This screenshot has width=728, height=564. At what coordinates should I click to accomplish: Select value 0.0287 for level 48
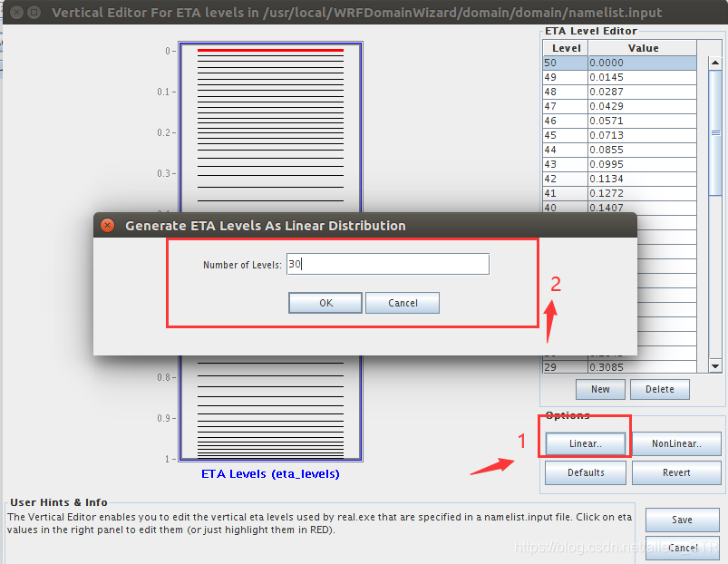pyautogui.click(x=642, y=92)
